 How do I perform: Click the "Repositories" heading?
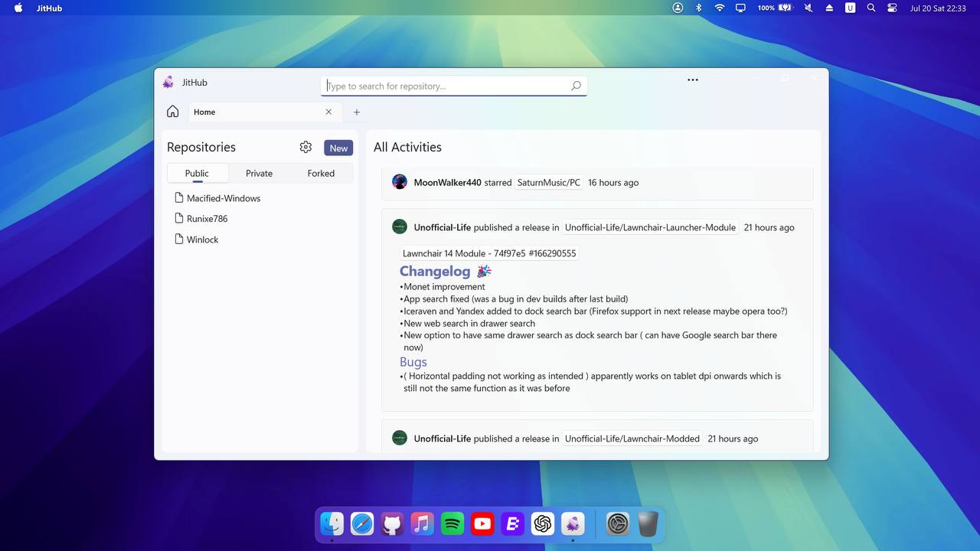click(201, 147)
